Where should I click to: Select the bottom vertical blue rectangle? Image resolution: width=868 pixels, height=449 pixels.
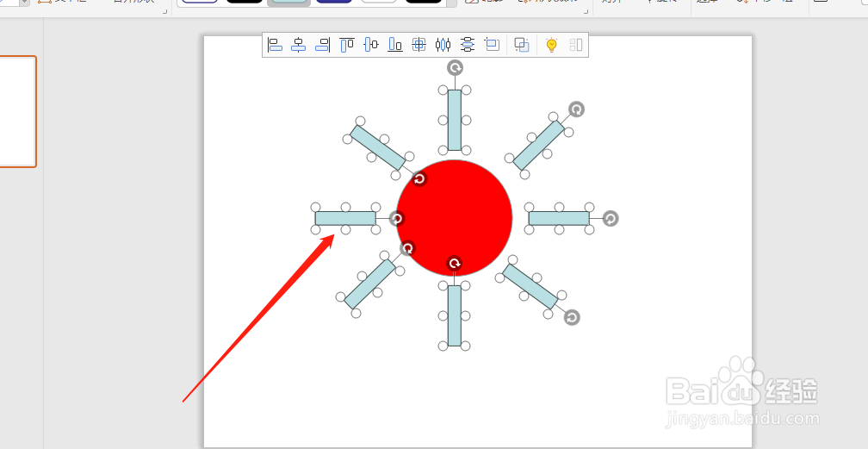click(x=455, y=316)
